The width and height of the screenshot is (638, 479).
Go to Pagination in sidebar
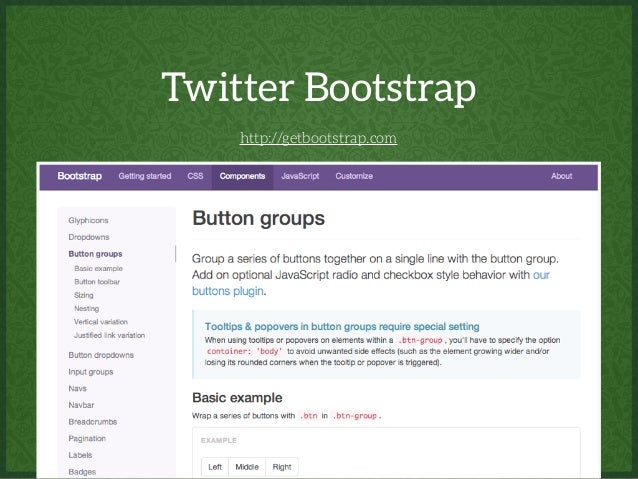(x=87, y=438)
